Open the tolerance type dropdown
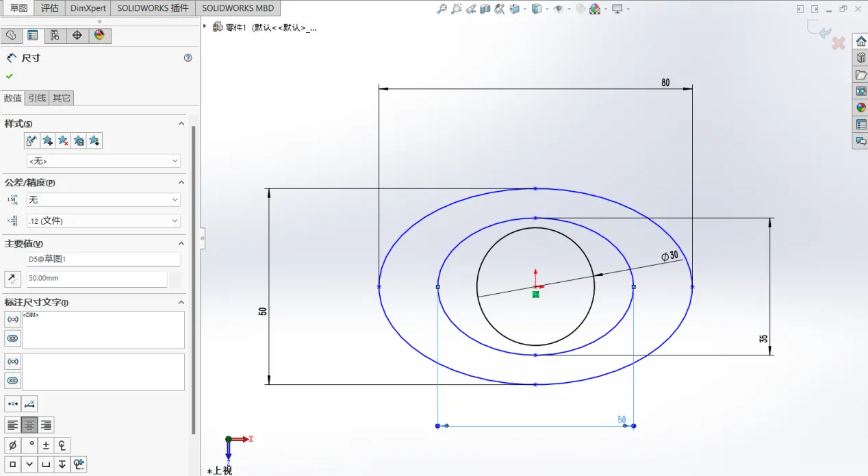868x476 pixels. [x=103, y=199]
